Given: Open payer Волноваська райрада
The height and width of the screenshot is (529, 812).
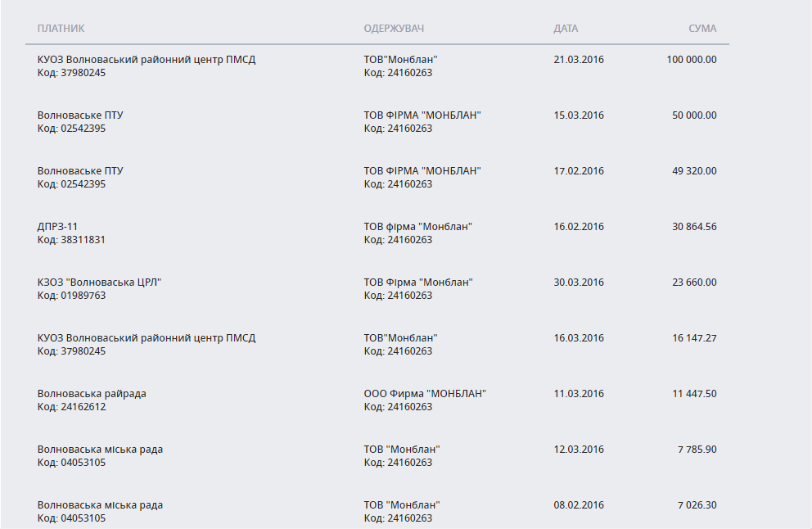Looking at the screenshot, I should point(92,394).
